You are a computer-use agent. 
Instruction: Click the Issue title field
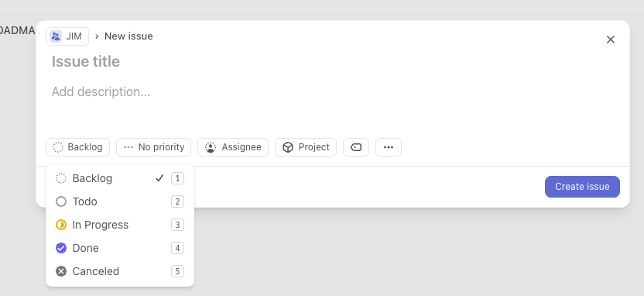coord(333,61)
